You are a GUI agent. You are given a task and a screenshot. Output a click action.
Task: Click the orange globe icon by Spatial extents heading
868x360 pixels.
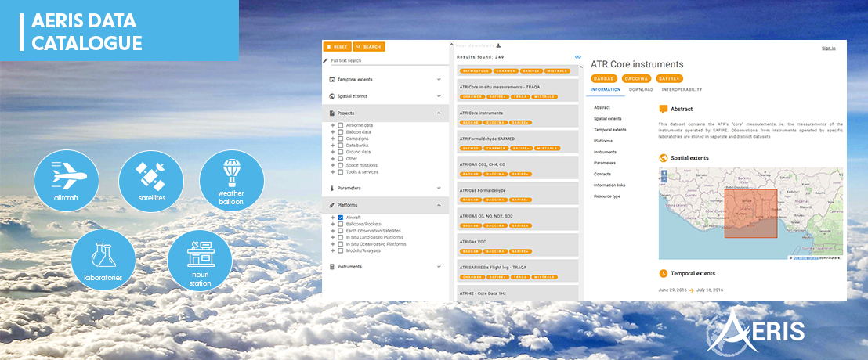point(664,157)
